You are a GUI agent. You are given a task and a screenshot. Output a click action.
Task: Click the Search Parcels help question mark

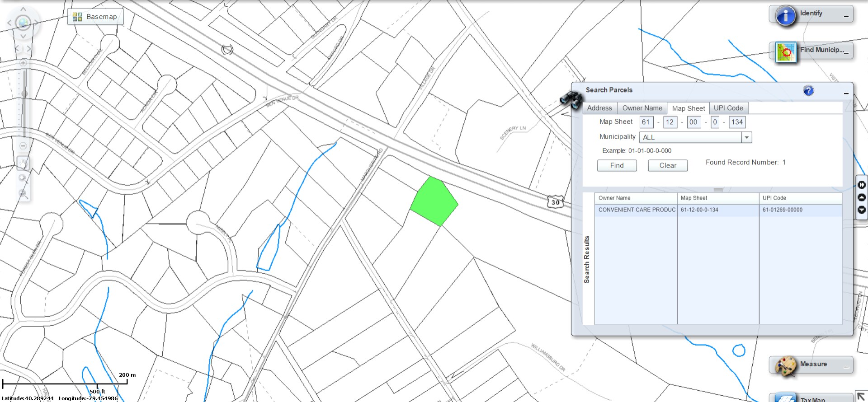(x=808, y=91)
